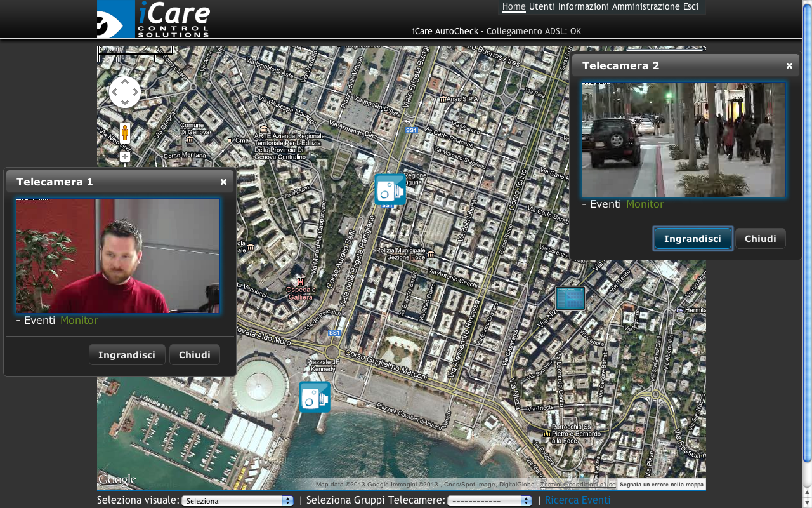Click the Eventi label under Telecamera 1
Image resolution: width=812 pixels, height=508 pixels.
[x=39, y=320]
